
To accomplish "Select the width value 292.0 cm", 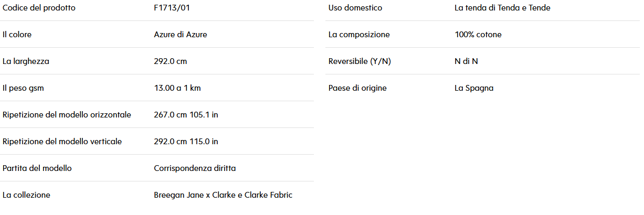I will coord(171,61).
